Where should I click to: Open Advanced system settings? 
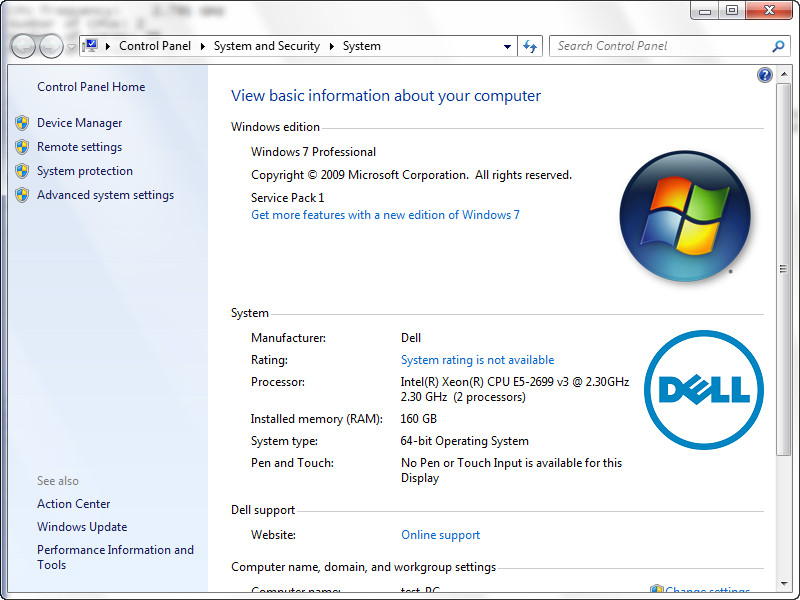click(106, 195)
